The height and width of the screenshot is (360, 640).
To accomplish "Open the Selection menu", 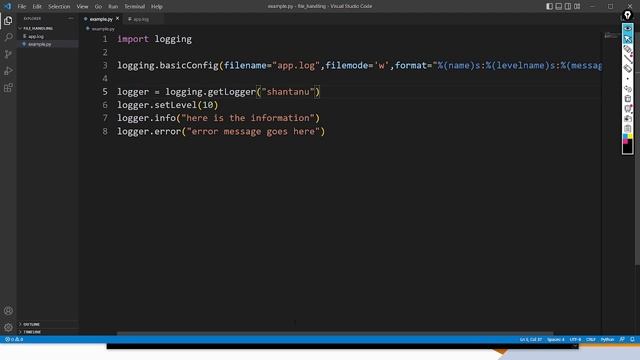I will tap(59, 7).
